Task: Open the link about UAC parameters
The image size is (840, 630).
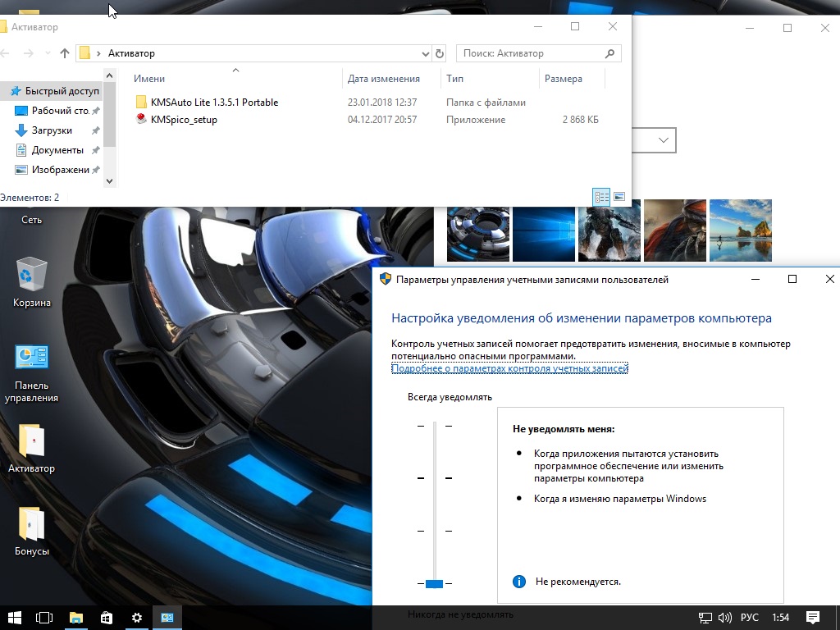Action: tap(509, 368)
